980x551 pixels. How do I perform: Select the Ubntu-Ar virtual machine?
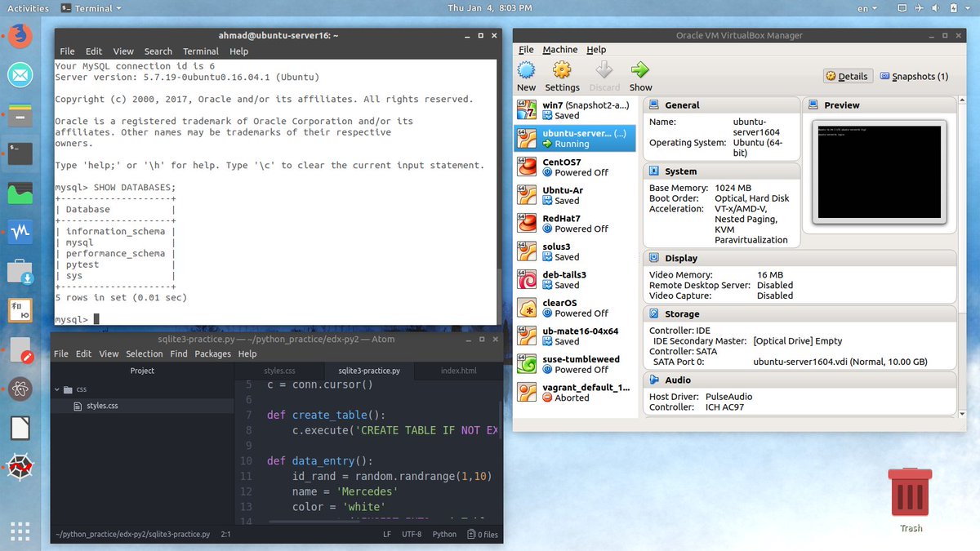575,195
